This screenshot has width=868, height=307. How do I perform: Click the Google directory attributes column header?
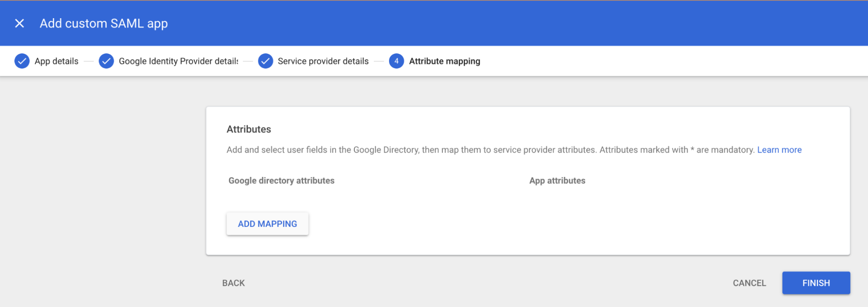point(281,180)
